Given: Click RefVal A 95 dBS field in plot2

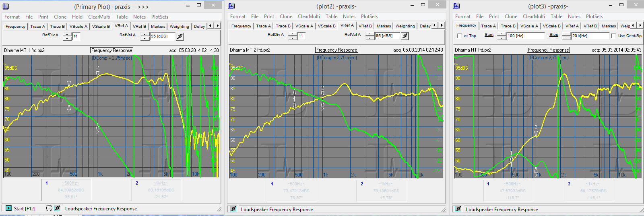Looking at the screenshot, I should (388, 36).
